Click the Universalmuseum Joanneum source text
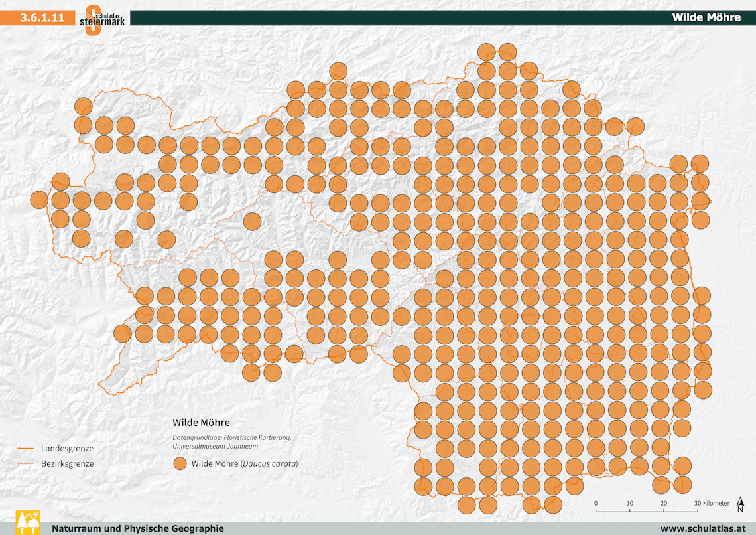This screenshot has width=756, height=535. [215, 446]
